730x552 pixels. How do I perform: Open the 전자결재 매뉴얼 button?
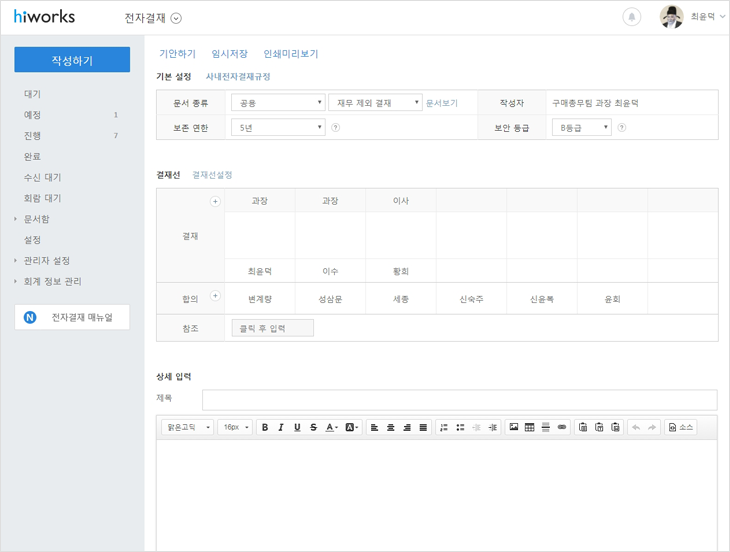72,317
